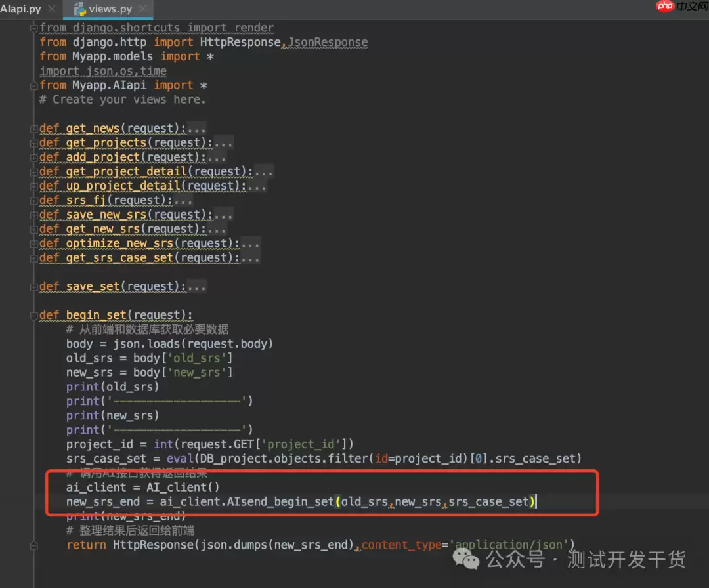Select the views.py tab
Screen dimensions: 709x588
(110, 9)
